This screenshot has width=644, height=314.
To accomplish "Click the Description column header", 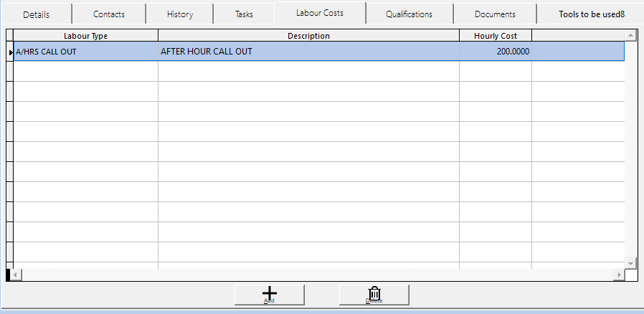I will [x=308, y=36].
